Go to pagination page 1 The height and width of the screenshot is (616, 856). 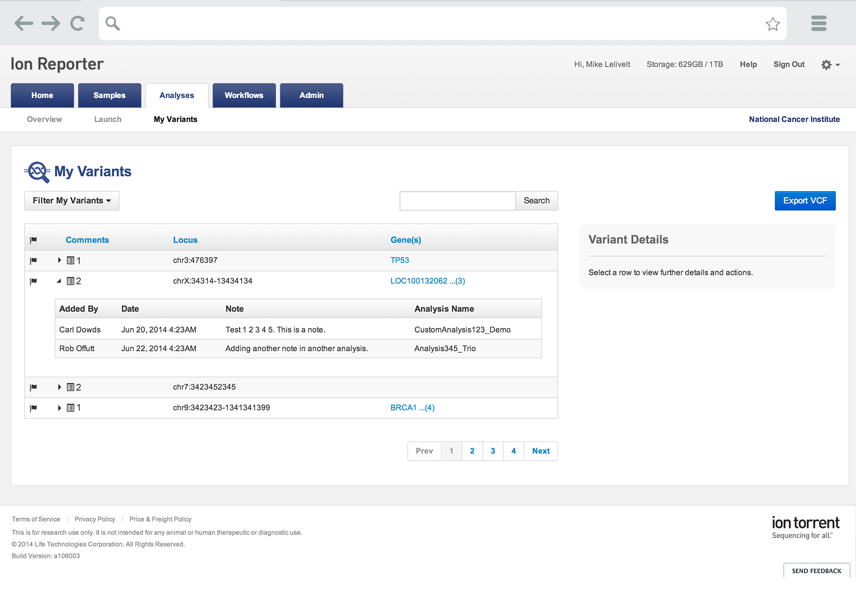(x=451, y=451)
